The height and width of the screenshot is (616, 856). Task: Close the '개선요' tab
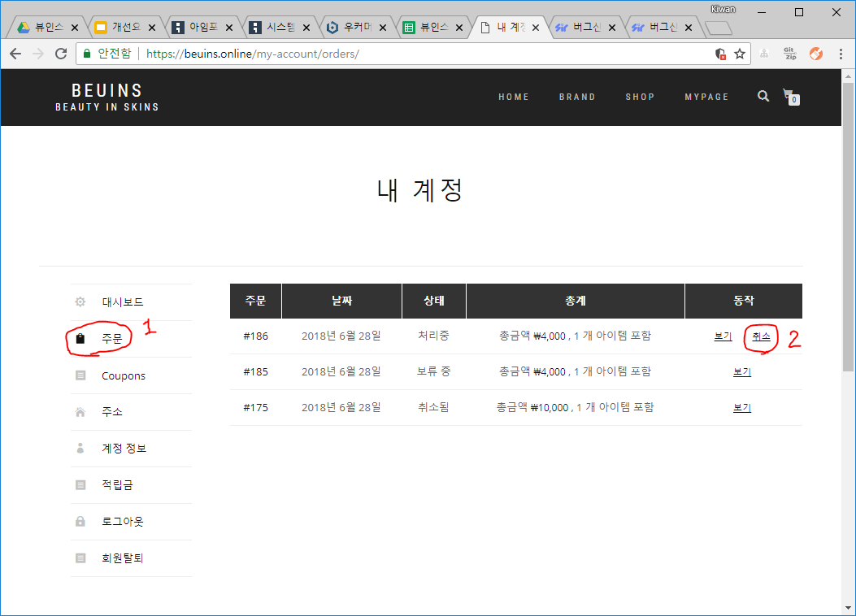click(x=152, y=28)
